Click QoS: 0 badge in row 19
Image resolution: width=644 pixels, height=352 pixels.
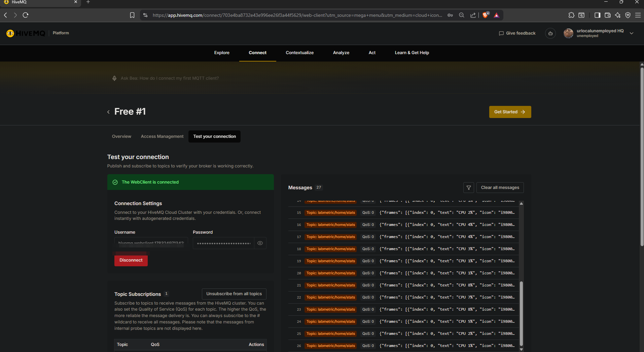(x=368, y=261)
